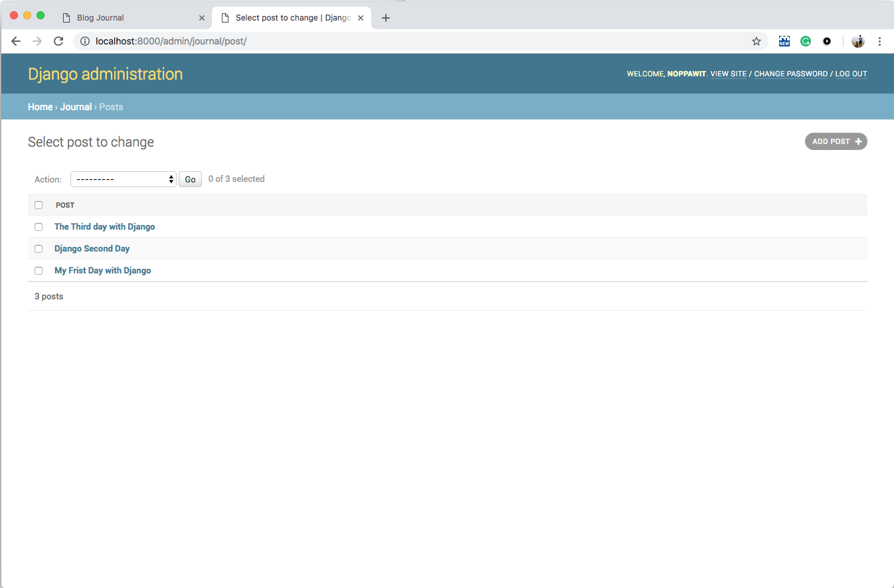Check the box for Django Second Day

pyautogui.click(x=39, y=249)
